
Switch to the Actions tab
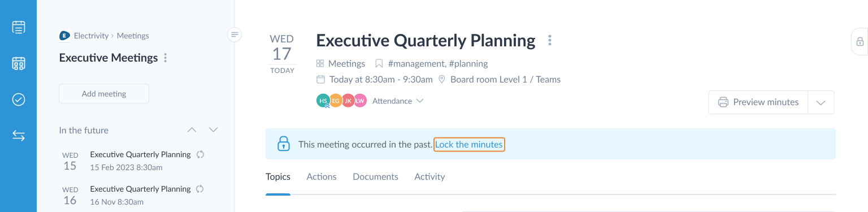[322, 177]
